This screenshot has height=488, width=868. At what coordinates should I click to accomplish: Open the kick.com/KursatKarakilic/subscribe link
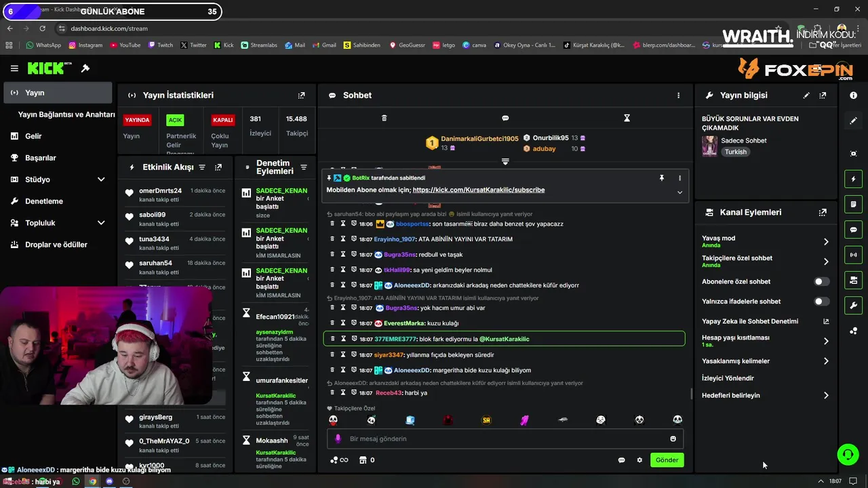point(478,190)
